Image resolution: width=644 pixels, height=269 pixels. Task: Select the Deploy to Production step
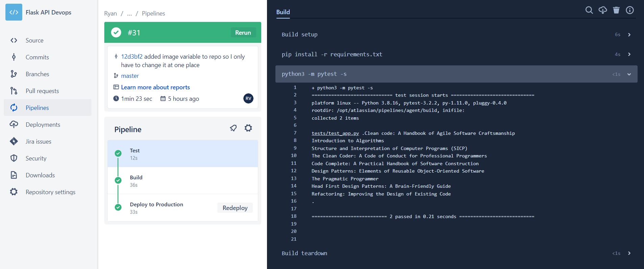pyautogui.click(x=183, y=208)
